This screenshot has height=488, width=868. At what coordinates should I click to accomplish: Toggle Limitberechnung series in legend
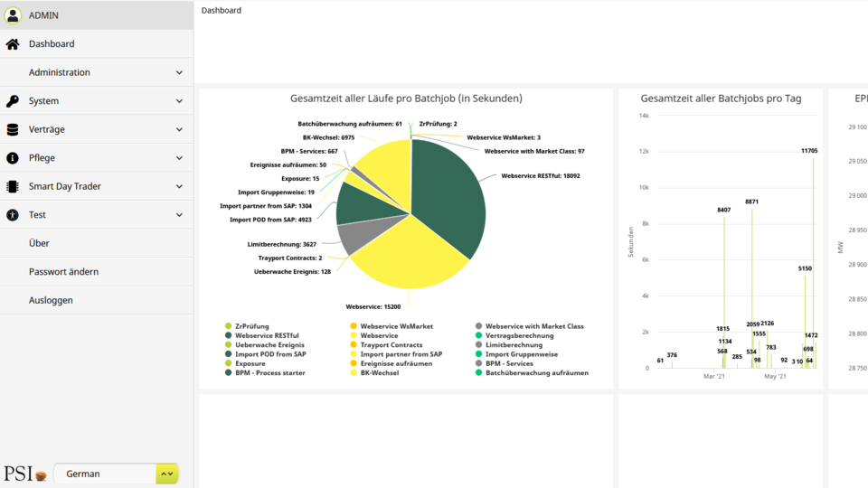(513, 345)
